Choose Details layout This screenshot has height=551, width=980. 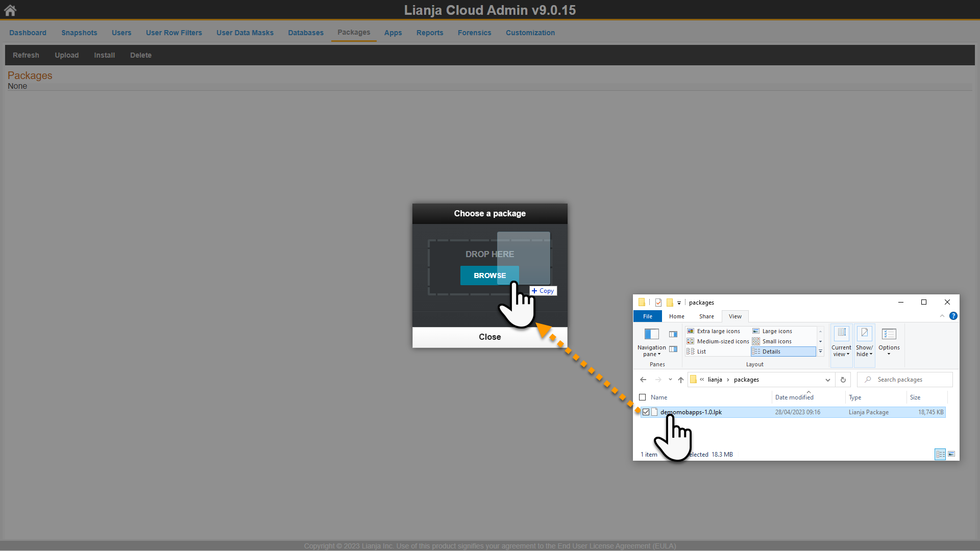click(x=783, y=352)
